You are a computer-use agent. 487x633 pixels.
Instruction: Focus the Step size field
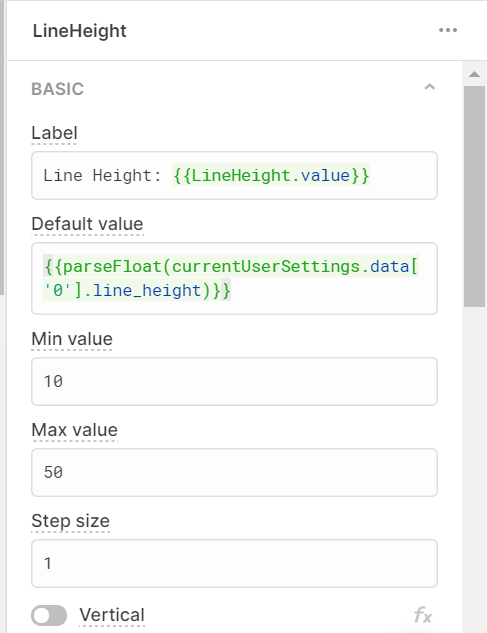234,563
